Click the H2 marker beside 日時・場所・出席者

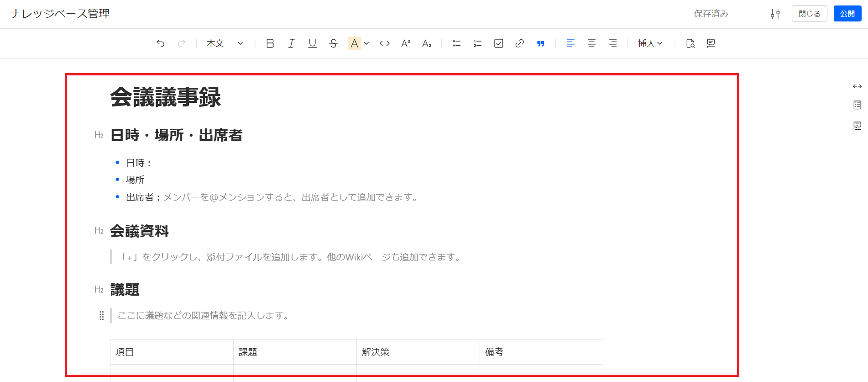99,135
